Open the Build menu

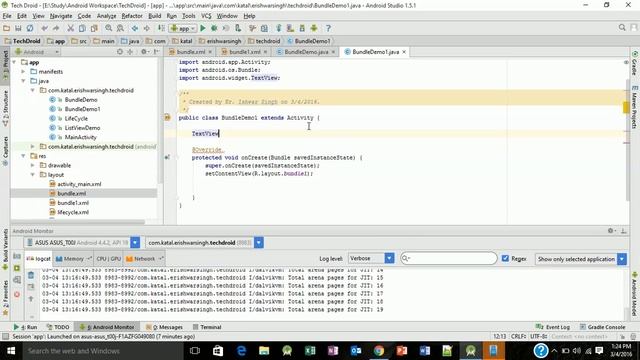point(154,16)
